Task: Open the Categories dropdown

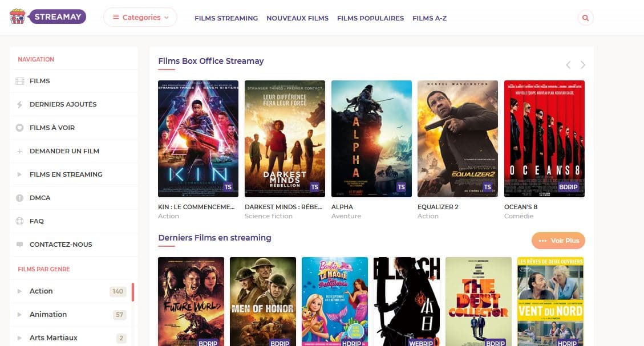Action: [x=140, y=18]
